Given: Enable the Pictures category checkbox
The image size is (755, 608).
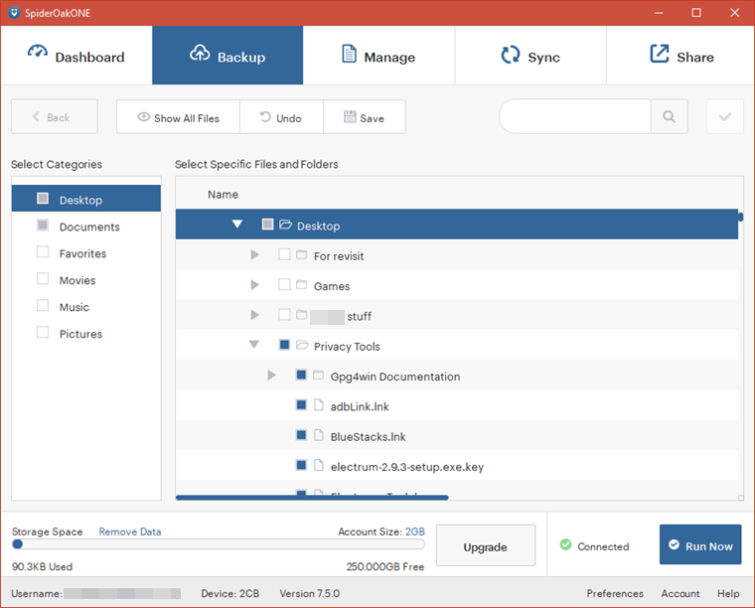Looking at the screenshot, I should click(x=43, y=332).
